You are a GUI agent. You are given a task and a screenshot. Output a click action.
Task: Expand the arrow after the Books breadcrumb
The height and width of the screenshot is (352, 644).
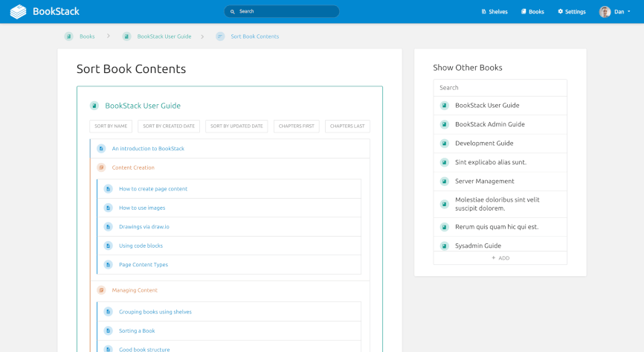point(109,36)
